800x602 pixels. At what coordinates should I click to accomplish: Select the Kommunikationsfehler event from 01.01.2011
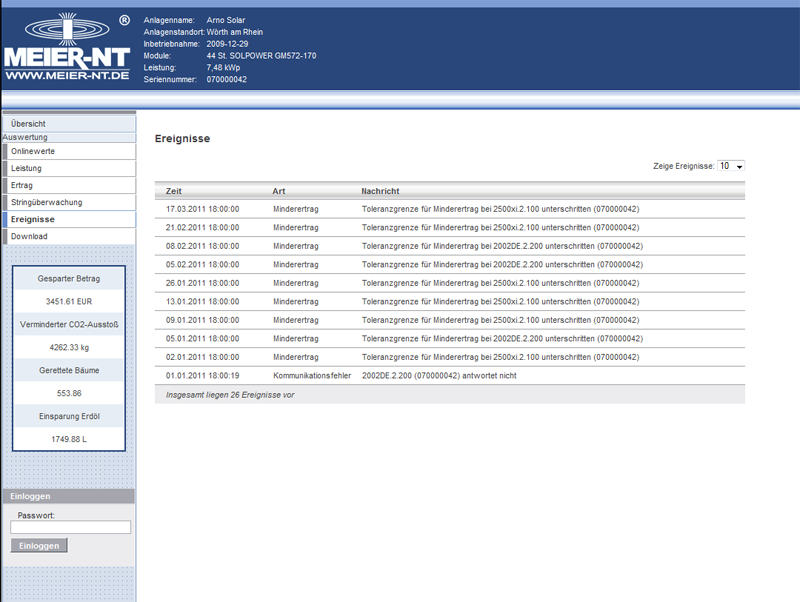tap(449, 375)
